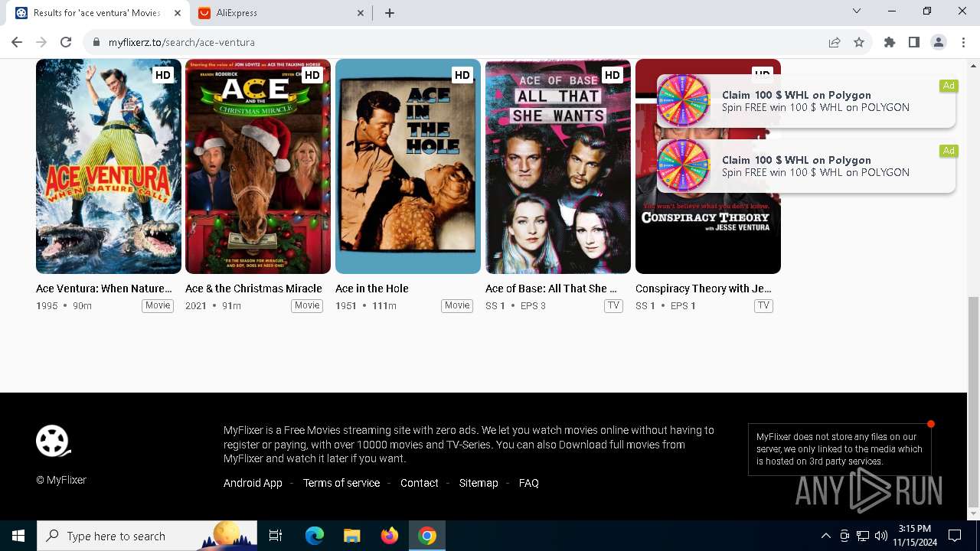Open Ace of Base: All That She Wants poster

(x=558, y=166)
